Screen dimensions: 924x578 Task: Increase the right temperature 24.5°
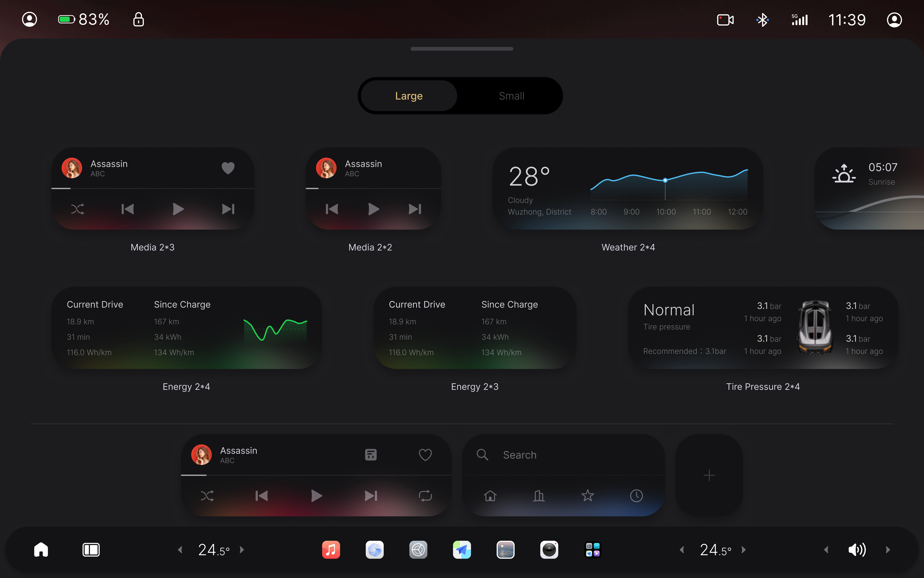point(743,550)
